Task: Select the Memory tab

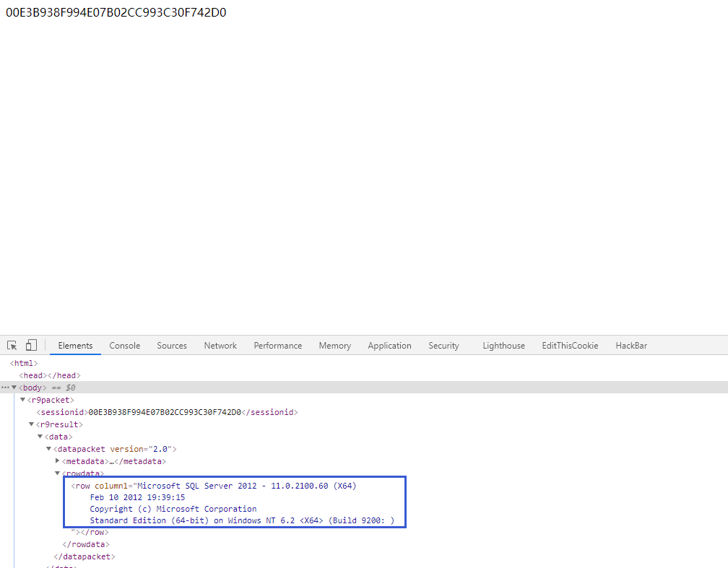Action: 334,346
